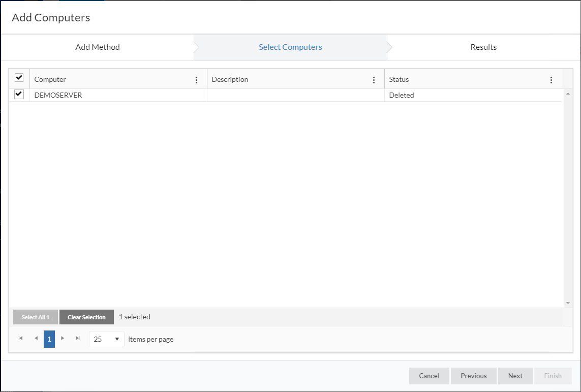Open the Description column options menu

(x=374, y=80)
